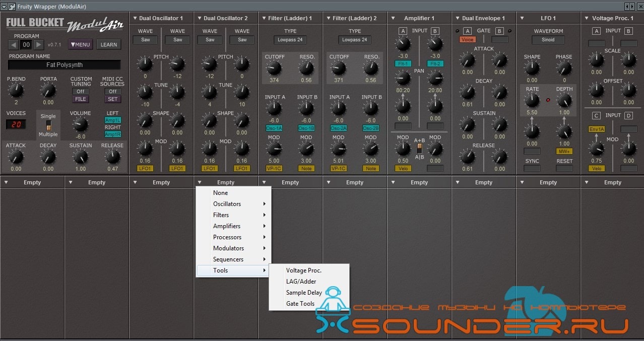Click the main VOLUME knob
This screenshot has height=341, width=644.
[x=81, y=125]
